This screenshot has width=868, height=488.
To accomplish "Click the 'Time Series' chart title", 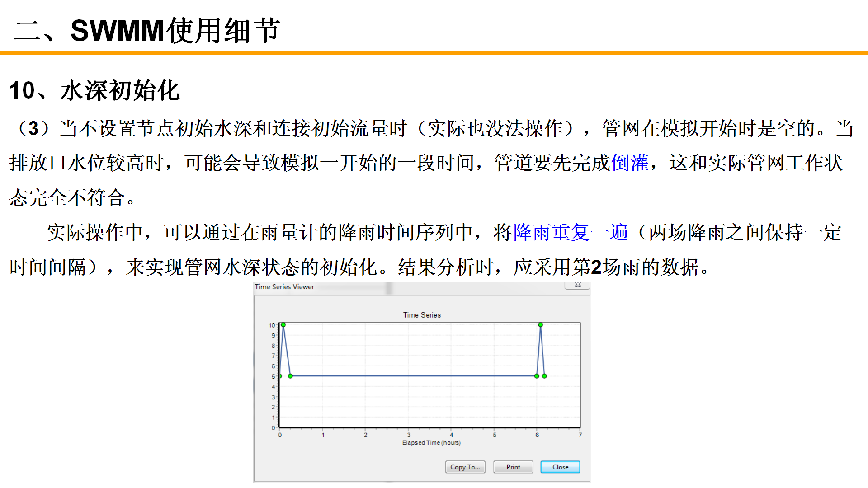I will point(421,315).
